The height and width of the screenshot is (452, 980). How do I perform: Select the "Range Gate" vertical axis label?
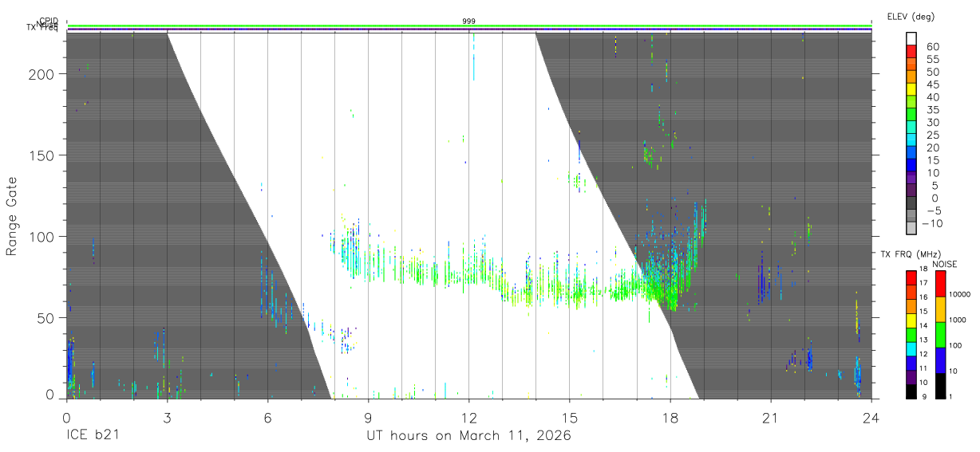click(12, 216)
